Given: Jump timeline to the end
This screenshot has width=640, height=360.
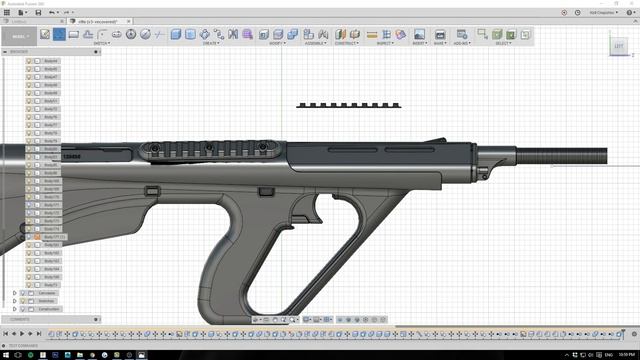Looking at the screenshot, I should coord(39,334).
